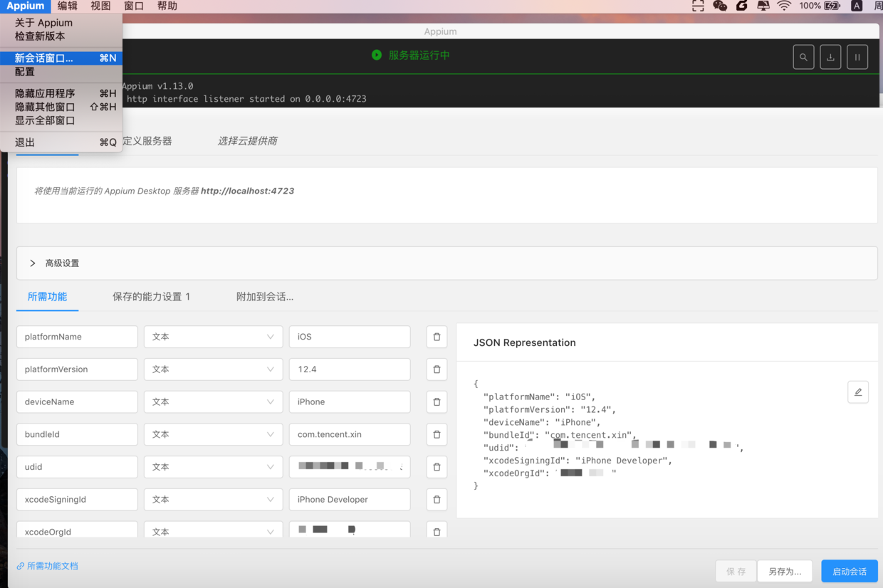Click the iPhone Developer value field

(x=350, y=500)
